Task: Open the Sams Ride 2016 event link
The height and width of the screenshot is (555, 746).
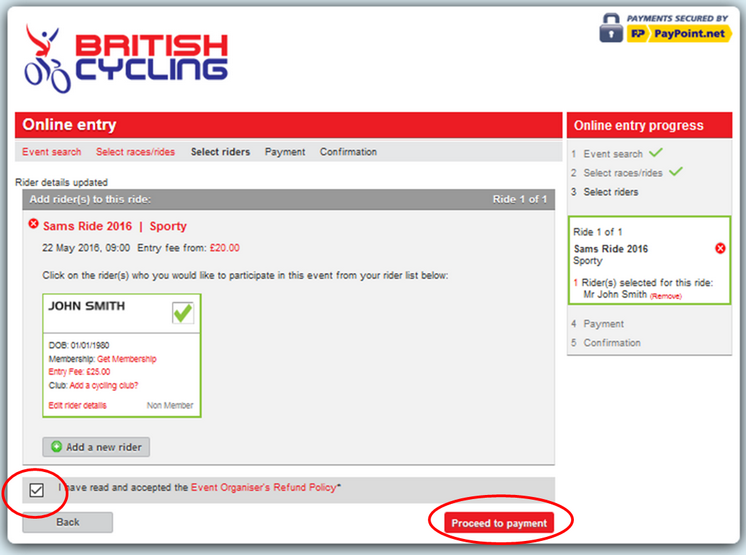Action: point(88,226)
